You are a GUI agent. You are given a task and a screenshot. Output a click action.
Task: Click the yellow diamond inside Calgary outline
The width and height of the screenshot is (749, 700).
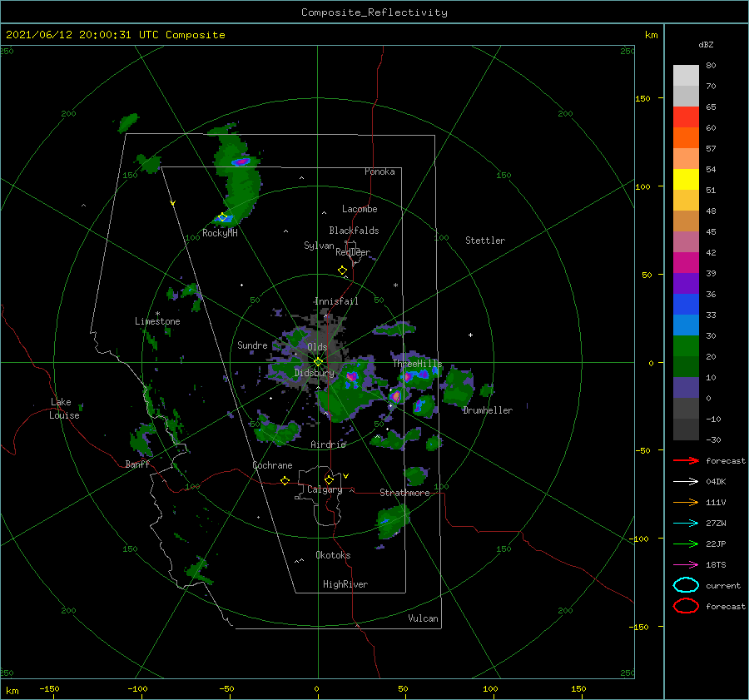[x=329, y=479]
